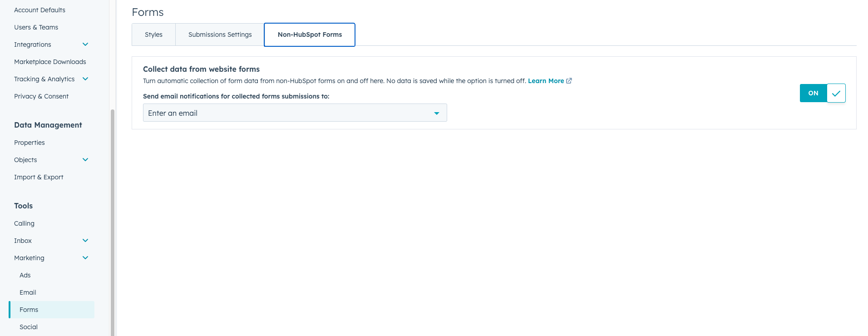Switch to the Styles tab
The height and width of the screenshot is (336, 868).
[x=153, y=34]
